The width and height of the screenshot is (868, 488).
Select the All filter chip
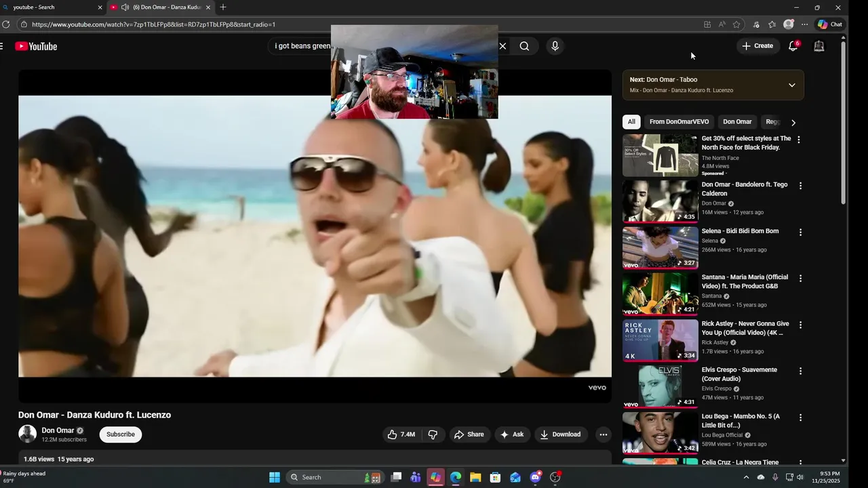(x=631, y=122)
